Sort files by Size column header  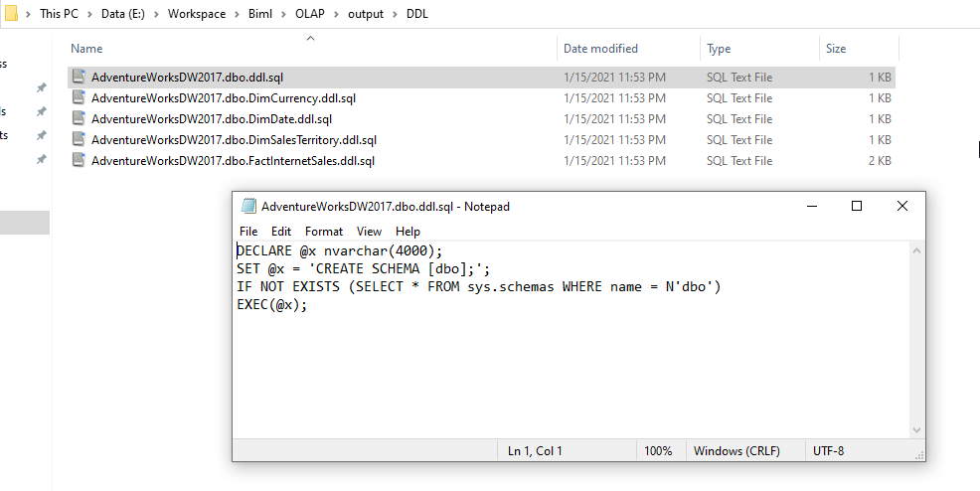pos(836,49)
